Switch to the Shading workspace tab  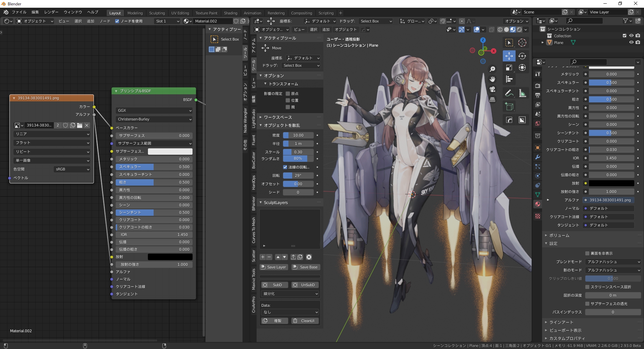(230, 13)
